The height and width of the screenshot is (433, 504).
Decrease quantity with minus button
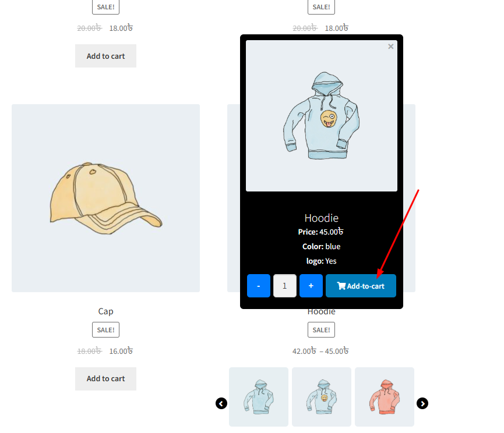259,286
